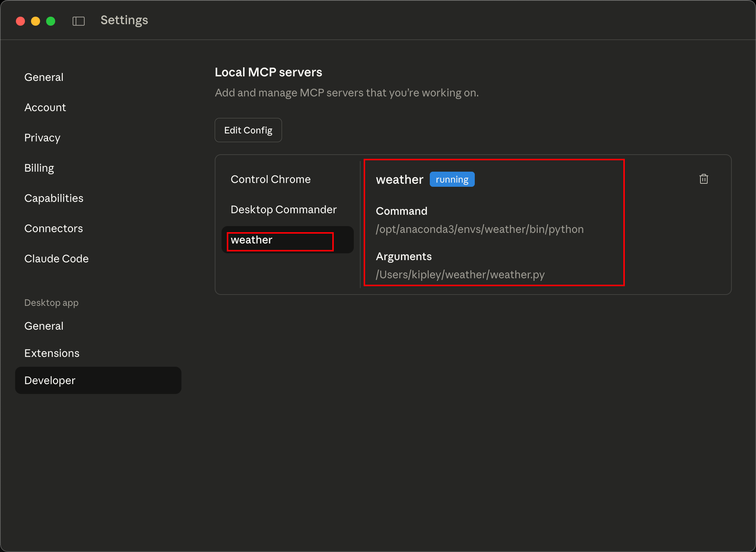The width and height of the screenshot is (756, 552).
Task: Open the Account settings section
Action: (45, 107)
